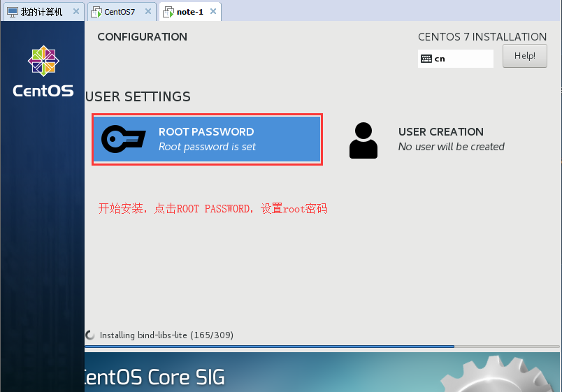Click the VM icon on the note-1 tab

coord(168,12)
